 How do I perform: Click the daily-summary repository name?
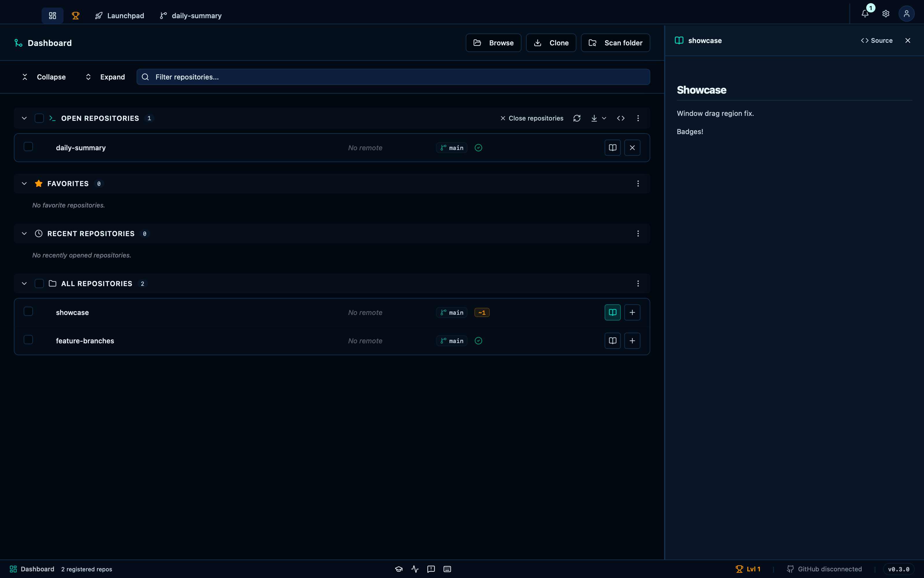pos(81,148)
